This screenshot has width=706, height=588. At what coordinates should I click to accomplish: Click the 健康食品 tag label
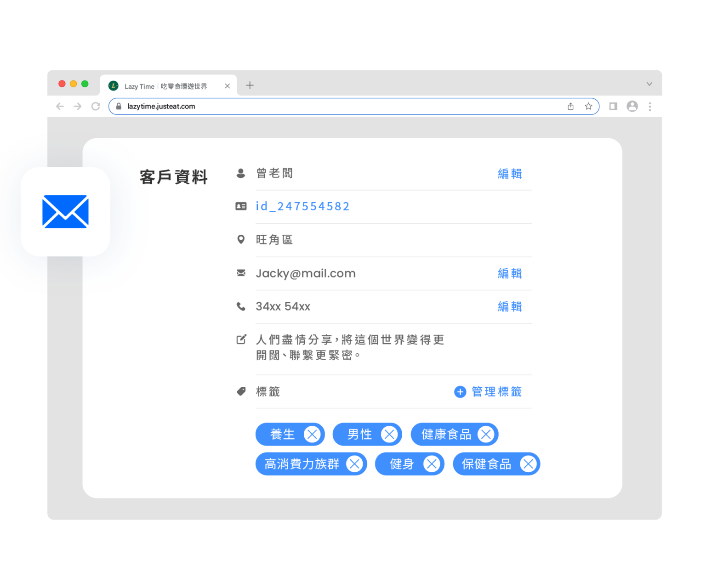[x=446, y=434]
